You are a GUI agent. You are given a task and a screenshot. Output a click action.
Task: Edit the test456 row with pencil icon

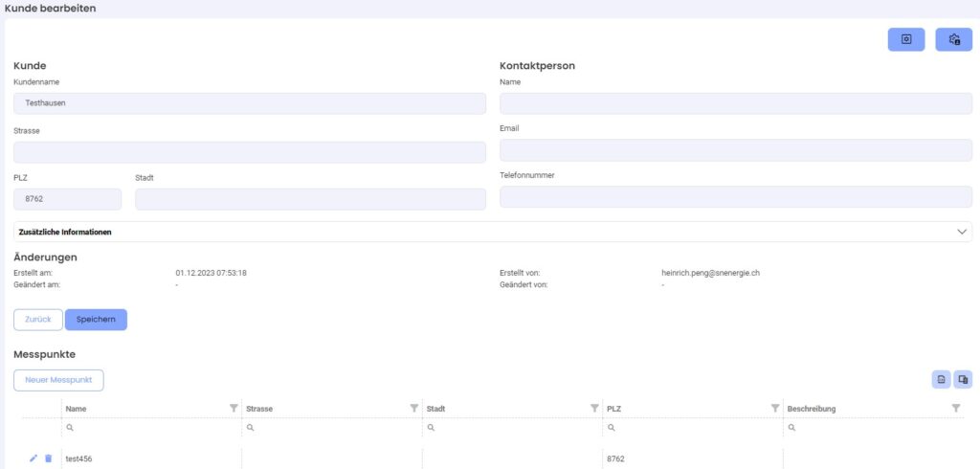tap(33, 458)
